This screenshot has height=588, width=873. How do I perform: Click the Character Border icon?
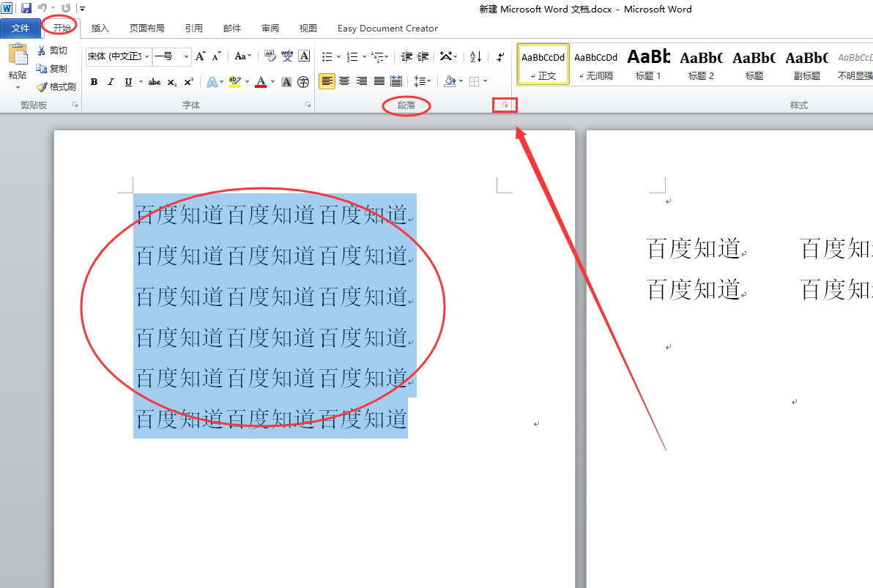(304, 56)
